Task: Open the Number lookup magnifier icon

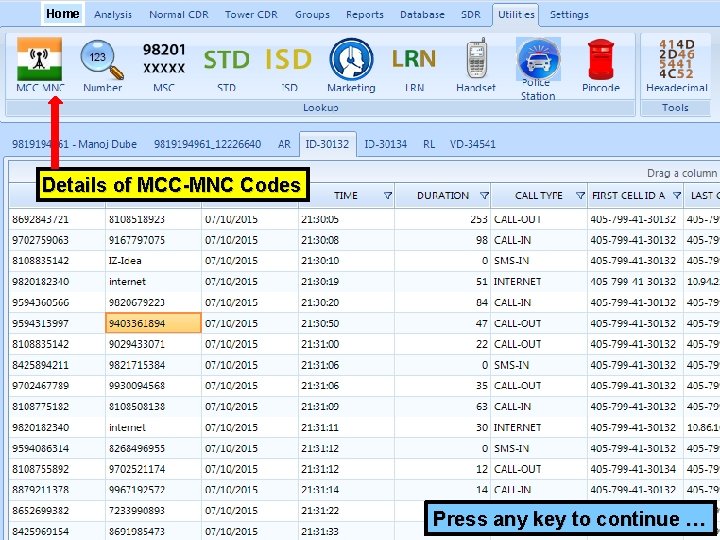Action: tap(102, 65)
